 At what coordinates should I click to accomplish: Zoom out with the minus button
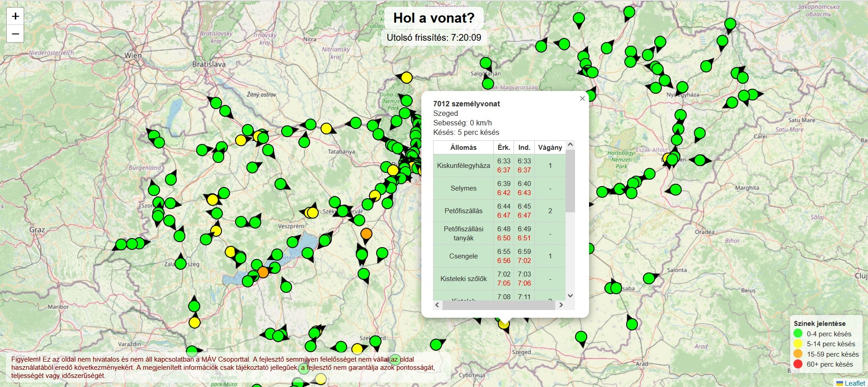(15, 34)
